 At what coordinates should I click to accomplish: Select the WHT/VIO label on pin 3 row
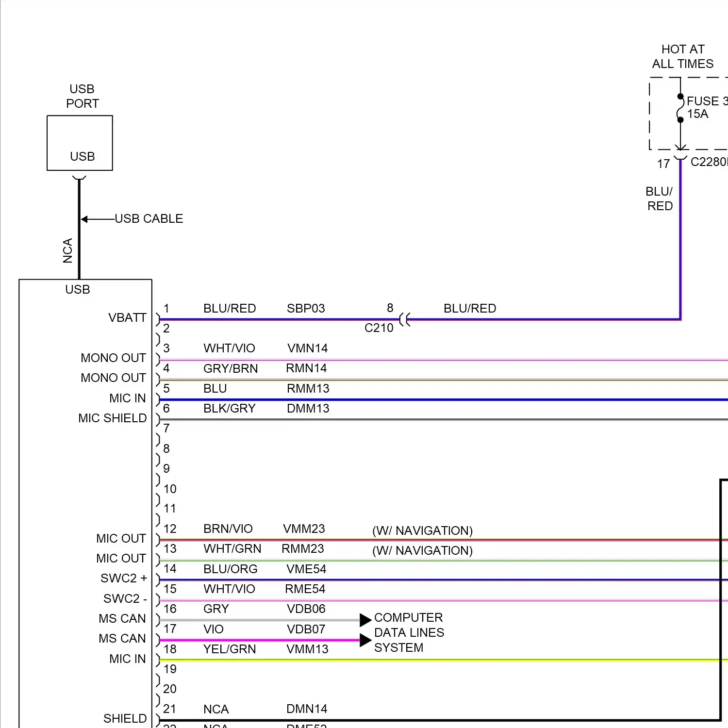click(x=229, y=348)
